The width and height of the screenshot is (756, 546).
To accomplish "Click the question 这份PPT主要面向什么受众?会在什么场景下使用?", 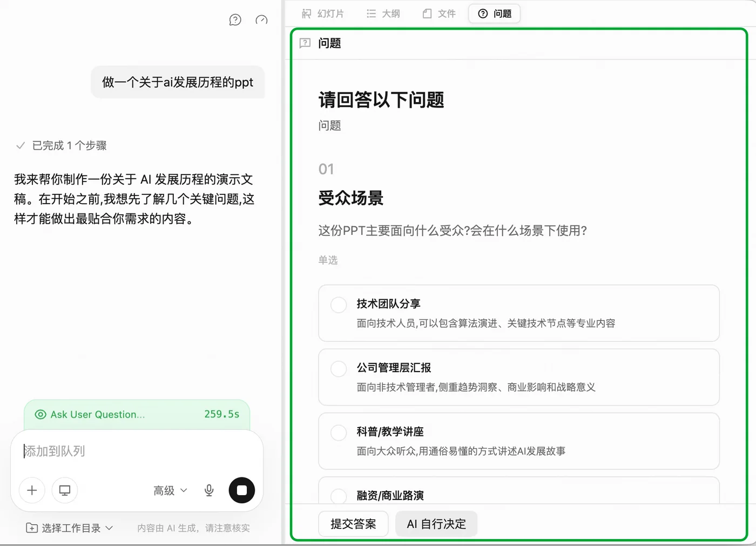I will (x=453, y=231).
